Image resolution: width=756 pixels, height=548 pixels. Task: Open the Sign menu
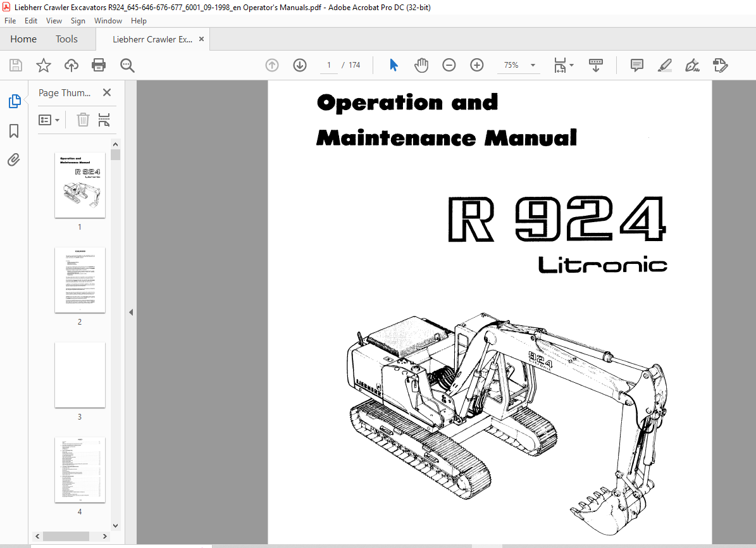(78, 21)
